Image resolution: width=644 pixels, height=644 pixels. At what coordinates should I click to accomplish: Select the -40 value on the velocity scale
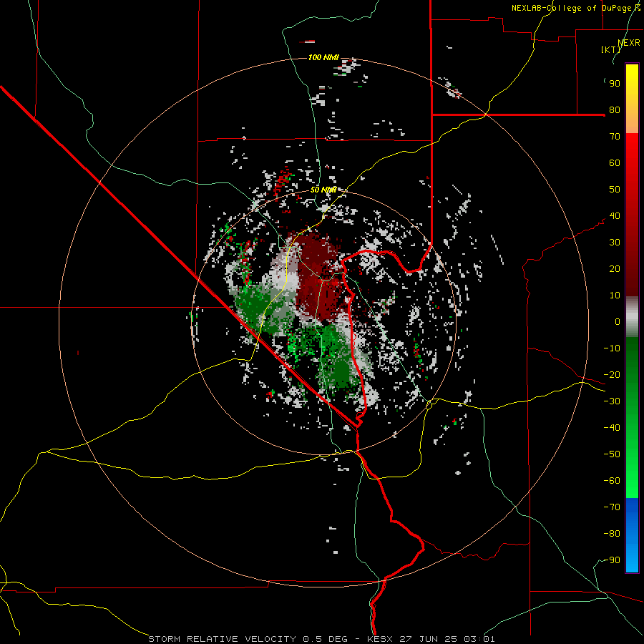[x=612, y=428]
